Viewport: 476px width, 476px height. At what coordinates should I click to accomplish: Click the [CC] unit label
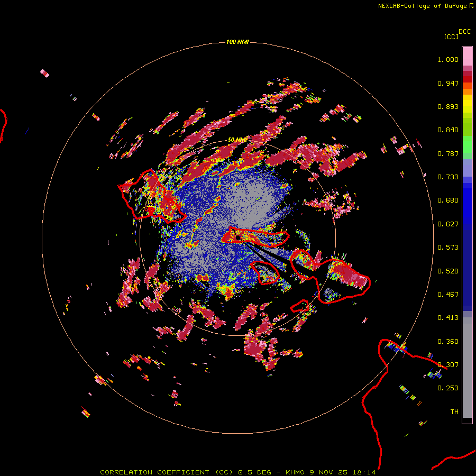click(x=451, y=36)
